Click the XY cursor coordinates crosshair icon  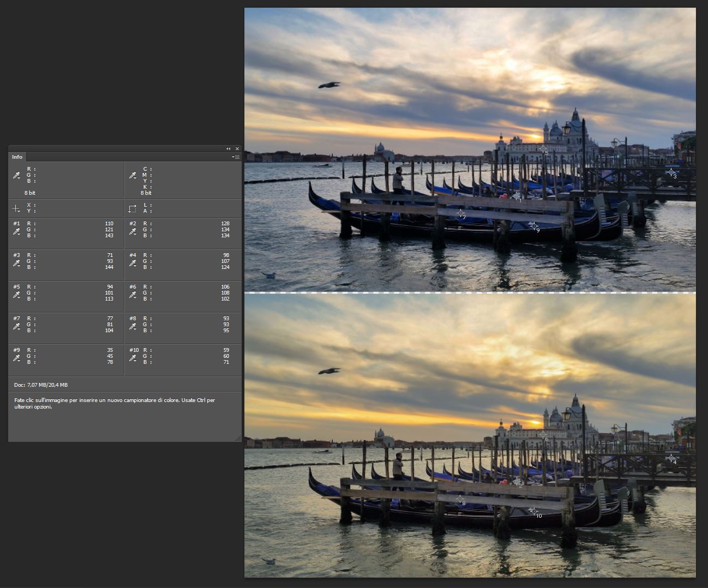(x=16, y=208)
